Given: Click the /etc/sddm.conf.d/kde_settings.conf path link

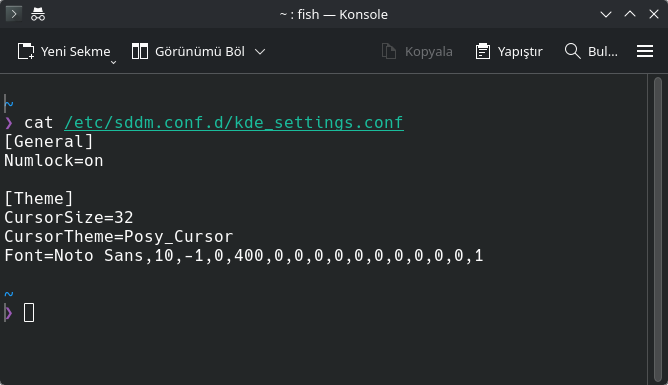Looking at the screenshot, I should tap(234, 123).
